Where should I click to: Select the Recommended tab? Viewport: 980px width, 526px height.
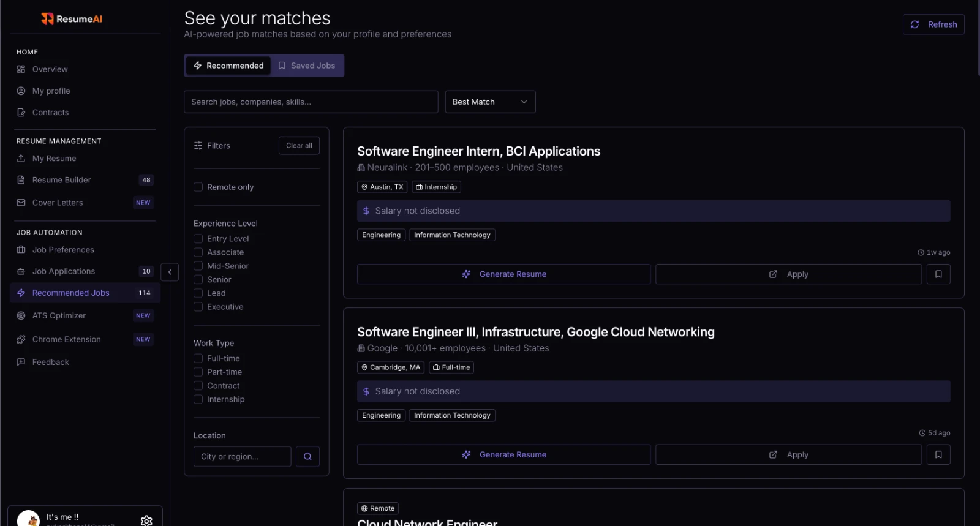point(228,66)
